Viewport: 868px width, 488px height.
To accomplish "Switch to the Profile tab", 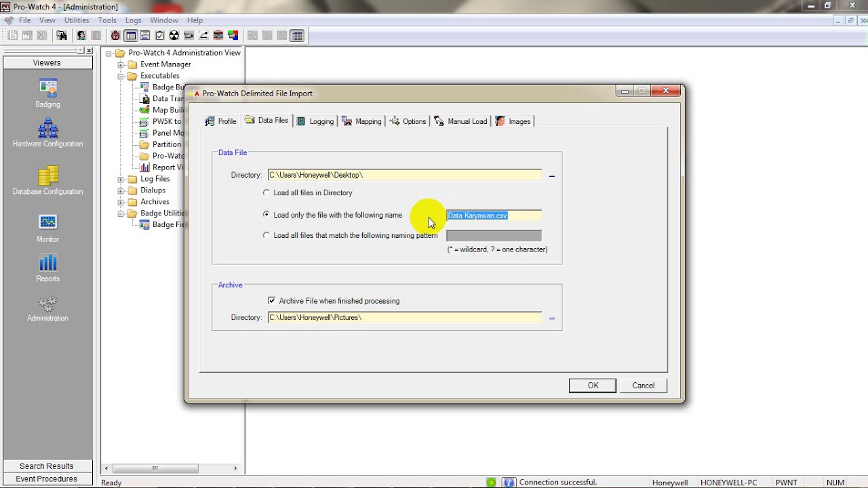I will coord(220,121).
